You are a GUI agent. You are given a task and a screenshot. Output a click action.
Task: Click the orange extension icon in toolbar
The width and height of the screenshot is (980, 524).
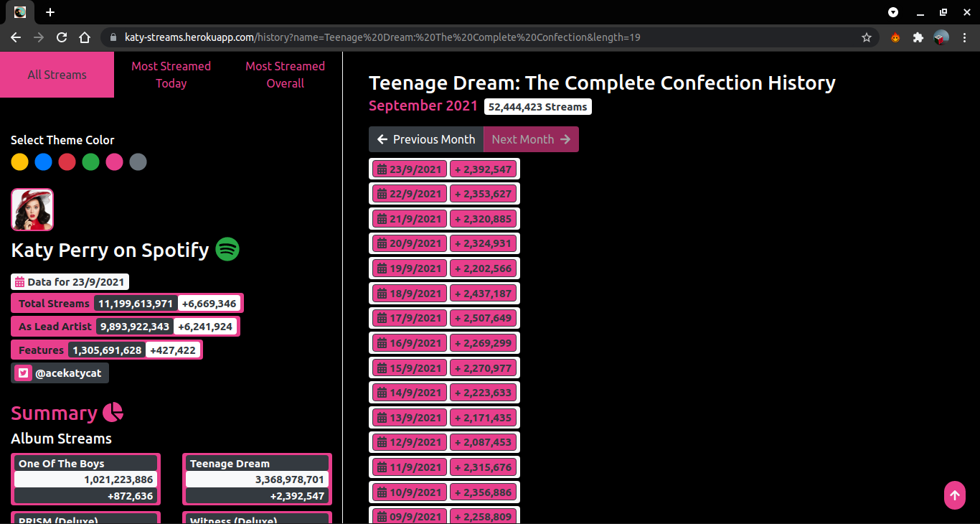pos(895,37)
